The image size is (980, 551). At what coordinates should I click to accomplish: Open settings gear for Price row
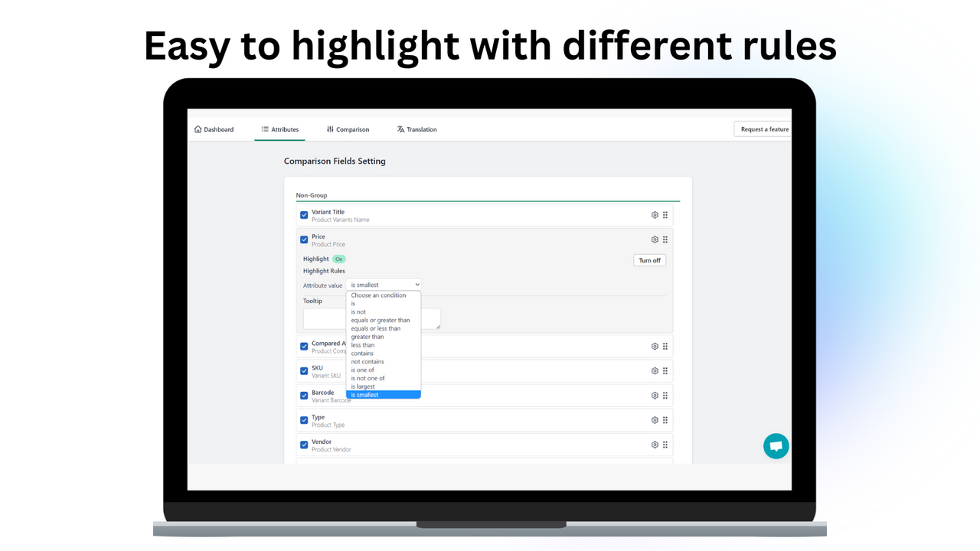pyautogui.click(x=655, y=240)
